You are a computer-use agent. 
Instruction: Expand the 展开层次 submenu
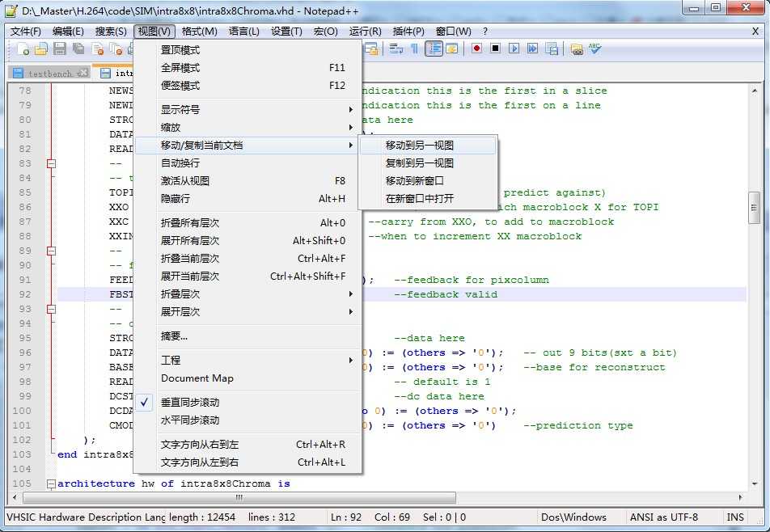[x=248, y=311]
